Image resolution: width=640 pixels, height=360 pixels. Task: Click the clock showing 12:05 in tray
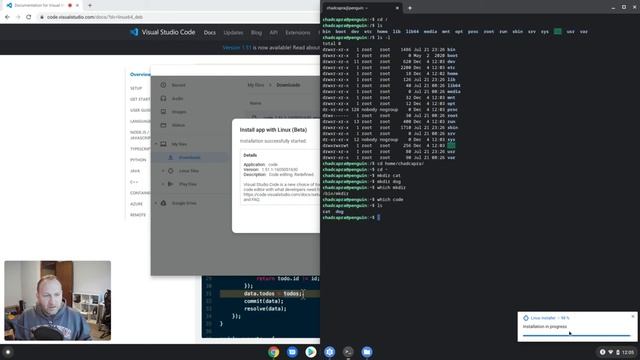pos(628,352)
